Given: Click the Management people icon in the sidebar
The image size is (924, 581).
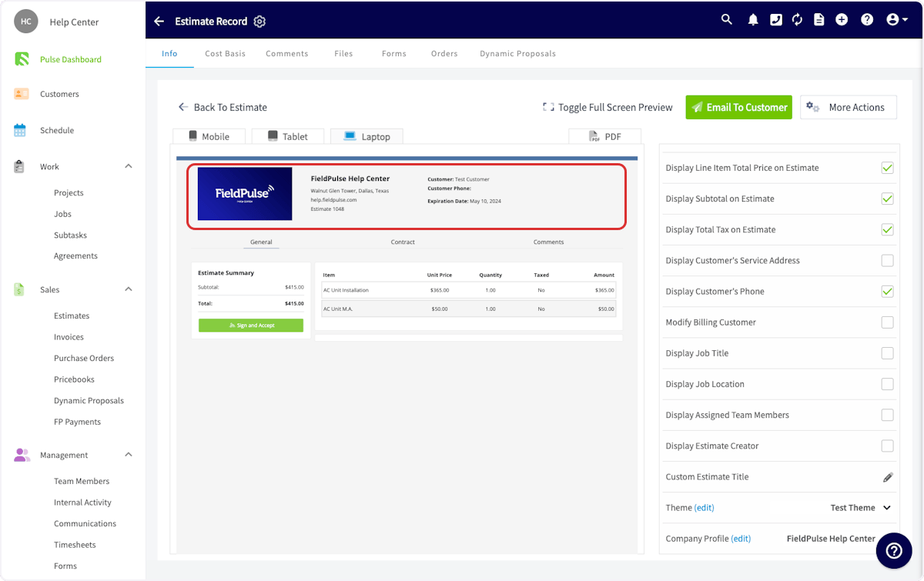Looking at the screenshot, I should tap(22, 455).
